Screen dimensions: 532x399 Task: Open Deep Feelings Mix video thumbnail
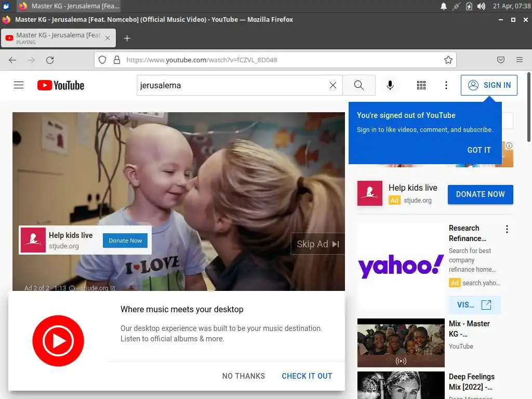(x=401, y=385)
